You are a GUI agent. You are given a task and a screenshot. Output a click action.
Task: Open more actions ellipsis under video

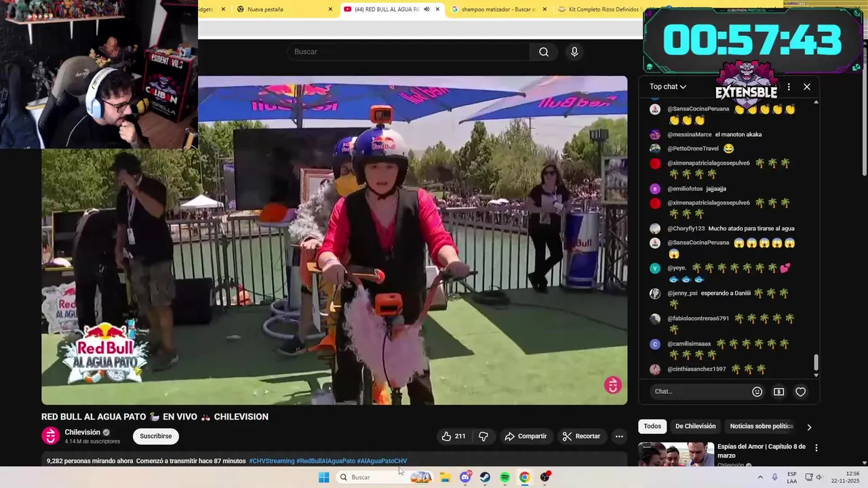coord(619,436)
